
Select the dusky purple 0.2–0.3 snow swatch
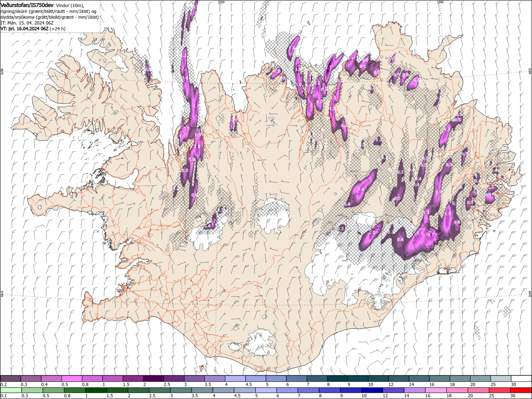coord(10,378)
